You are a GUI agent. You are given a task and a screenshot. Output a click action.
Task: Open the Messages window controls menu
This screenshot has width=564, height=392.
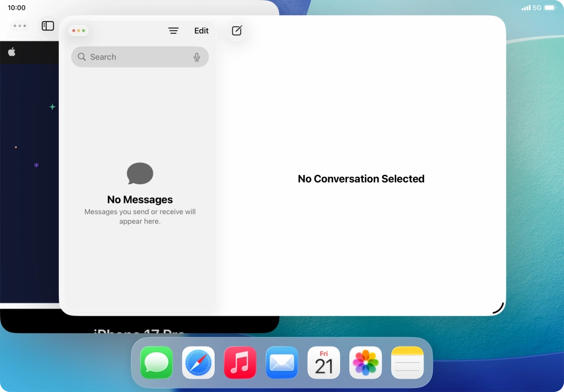(79, 30)
